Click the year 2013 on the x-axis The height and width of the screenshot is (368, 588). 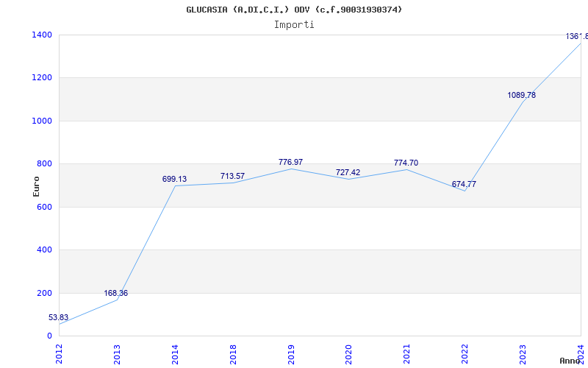click(117, 354)
